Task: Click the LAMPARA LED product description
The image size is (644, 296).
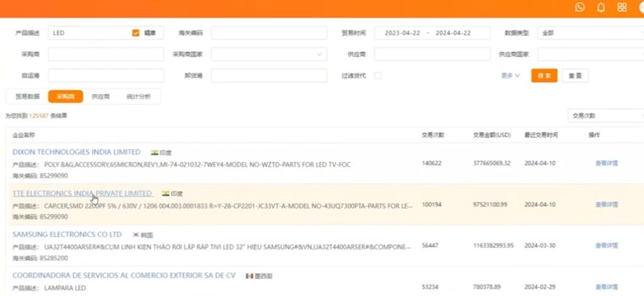Action: 65,288
